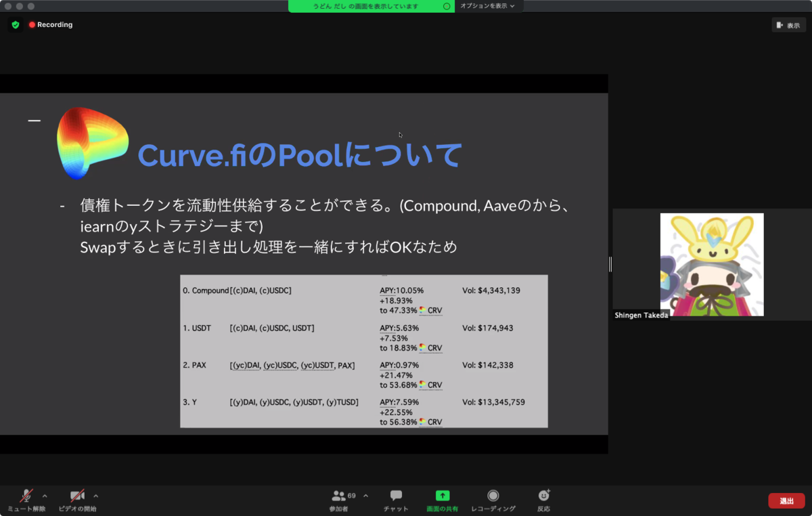812x516 pixels.
Task: Click the '3. Y' pool row name
Action: (x=189, y=402)
